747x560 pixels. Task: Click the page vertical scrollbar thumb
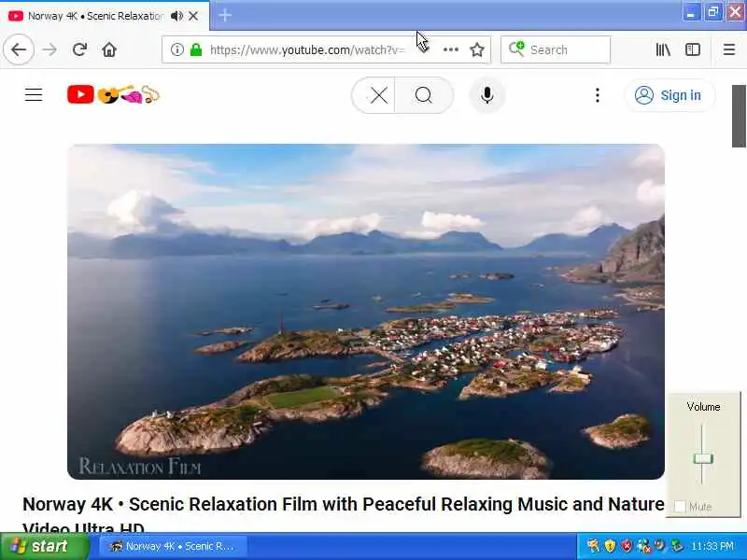(739, 116)
